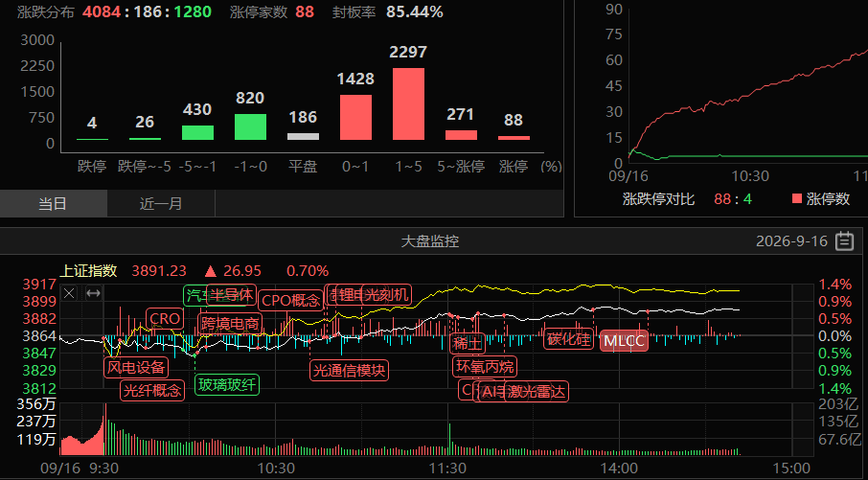Click the 风电设备 sector label

(x=136, y=367)
